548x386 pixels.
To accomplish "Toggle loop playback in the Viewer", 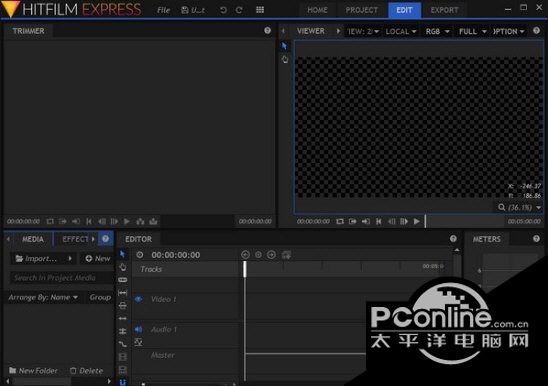I will click(340, 221).
